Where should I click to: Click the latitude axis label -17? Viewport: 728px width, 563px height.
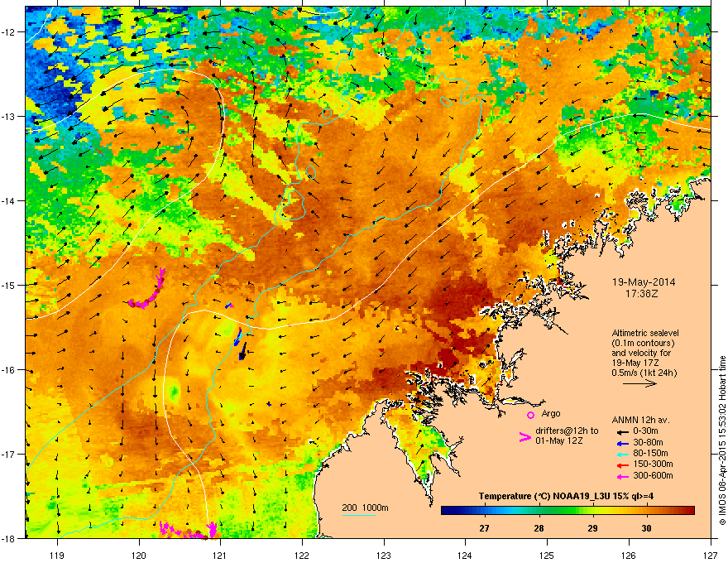[x=8, y=455]
